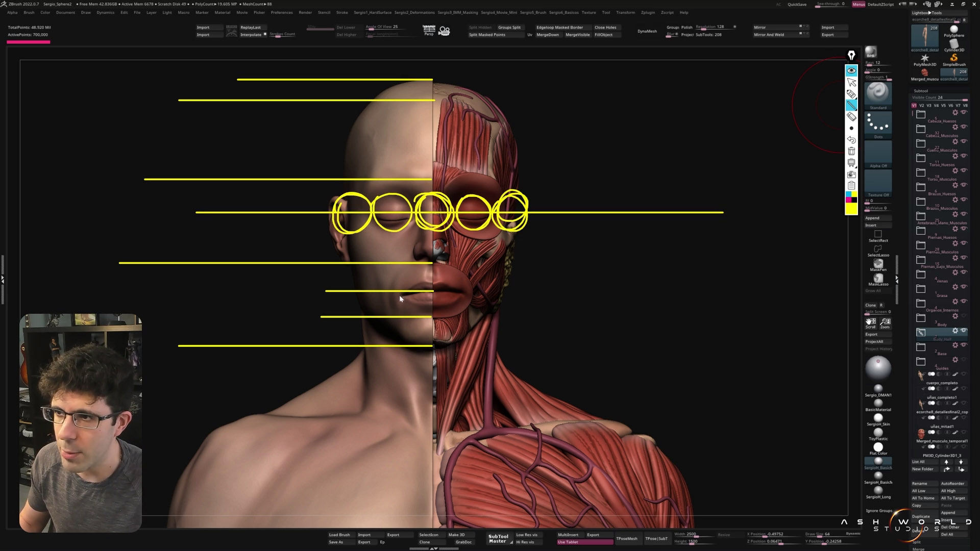Expand the Cuello_Musculos folder
Viewport: 980px width, 551px height.
(921, 143)
